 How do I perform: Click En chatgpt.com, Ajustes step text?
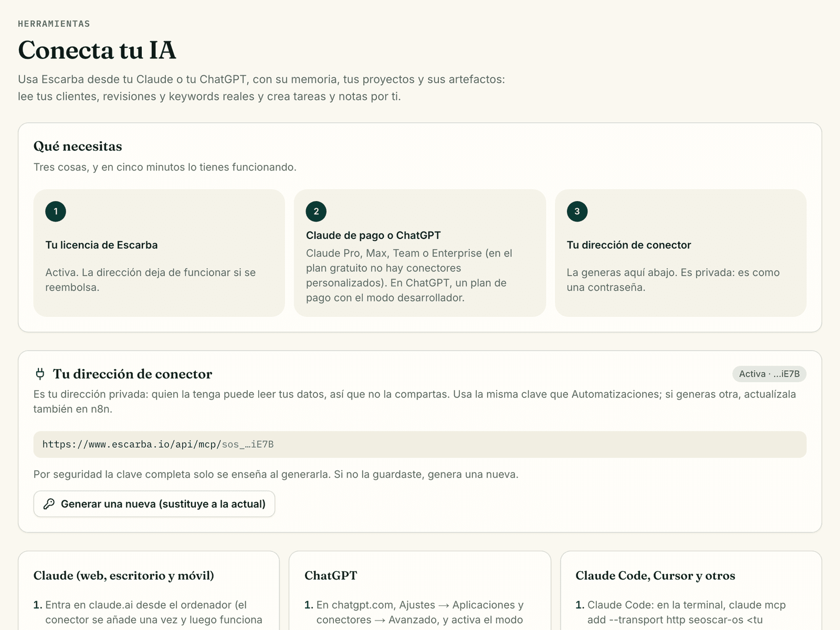(420, 612)
